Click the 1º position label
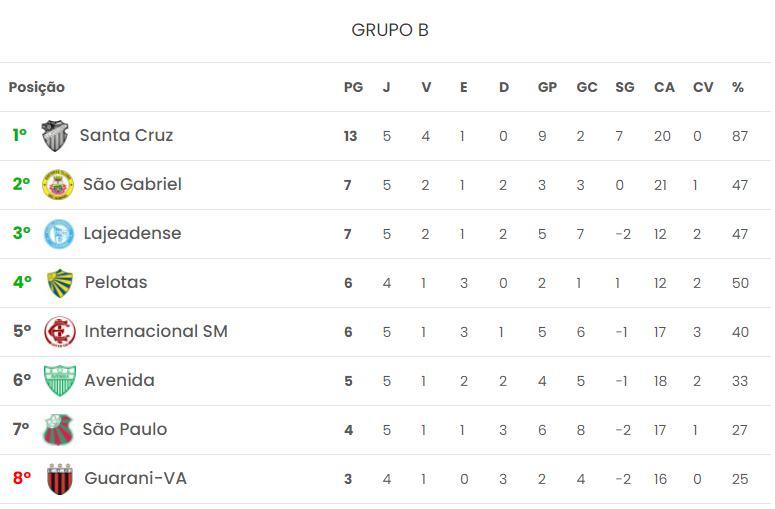 (20, 135)
